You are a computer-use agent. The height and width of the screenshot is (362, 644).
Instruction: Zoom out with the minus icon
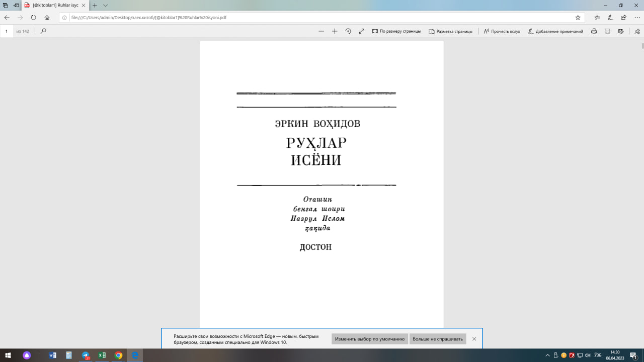(321, 31)
